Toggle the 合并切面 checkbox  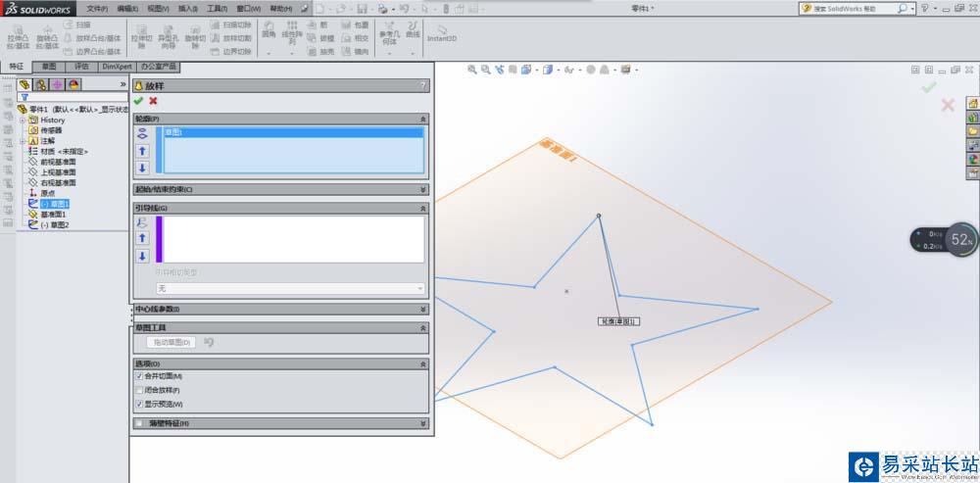pyautogui.click(x=139, y=376)
